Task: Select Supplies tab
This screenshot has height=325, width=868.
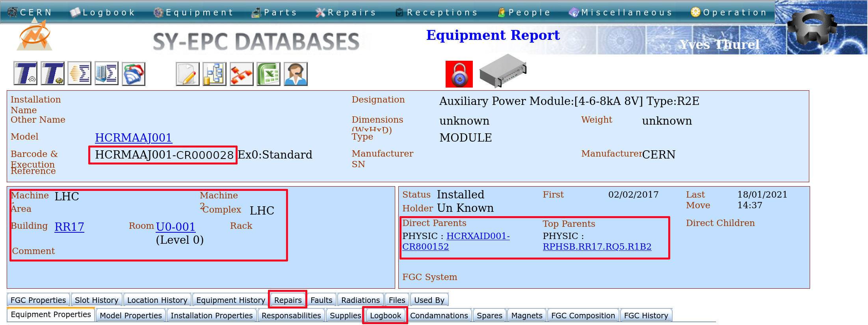Action: 345,315
